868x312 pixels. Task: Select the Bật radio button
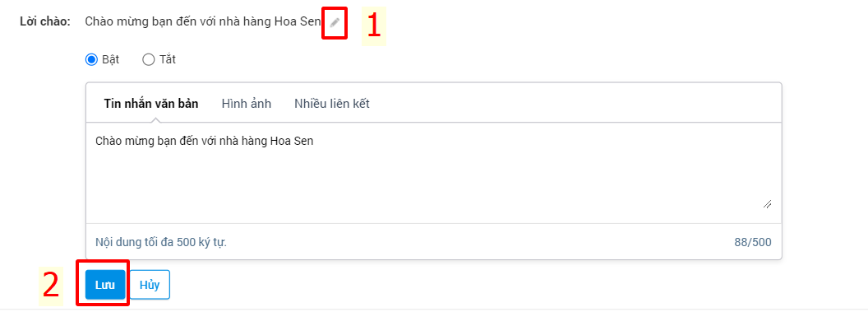point(90,59)
